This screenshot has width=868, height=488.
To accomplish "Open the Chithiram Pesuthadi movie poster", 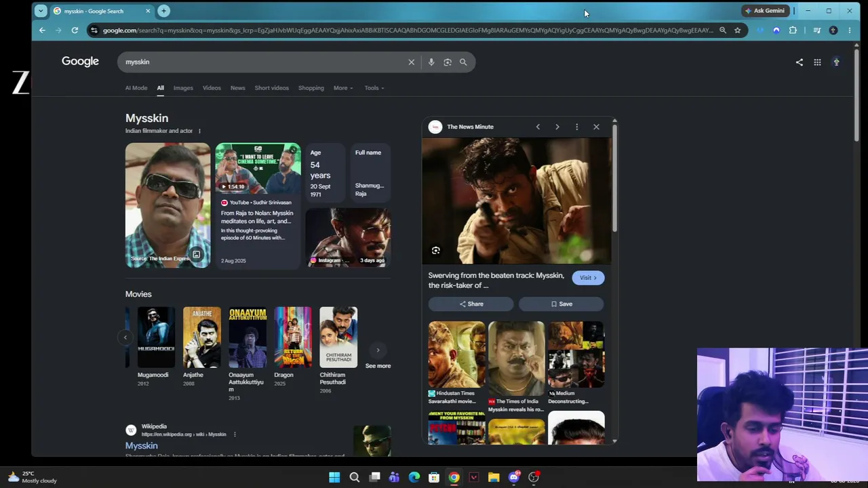I will 338,338.
